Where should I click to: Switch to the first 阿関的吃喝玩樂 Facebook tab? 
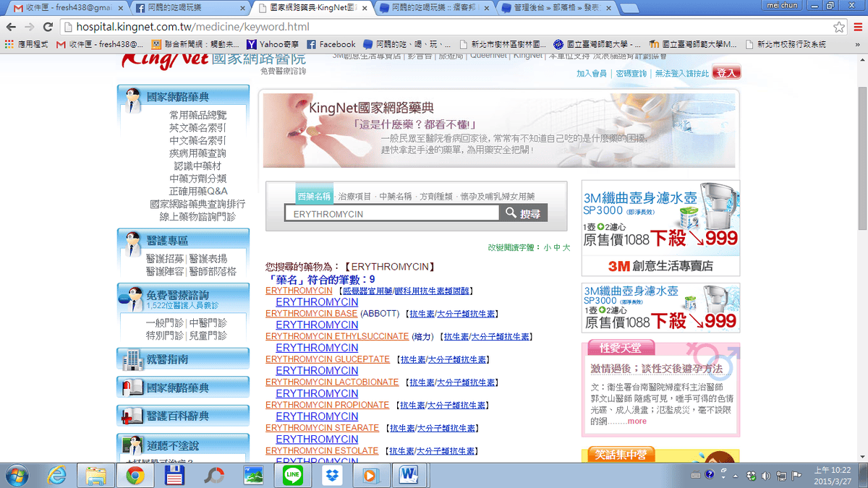point(192,8)
